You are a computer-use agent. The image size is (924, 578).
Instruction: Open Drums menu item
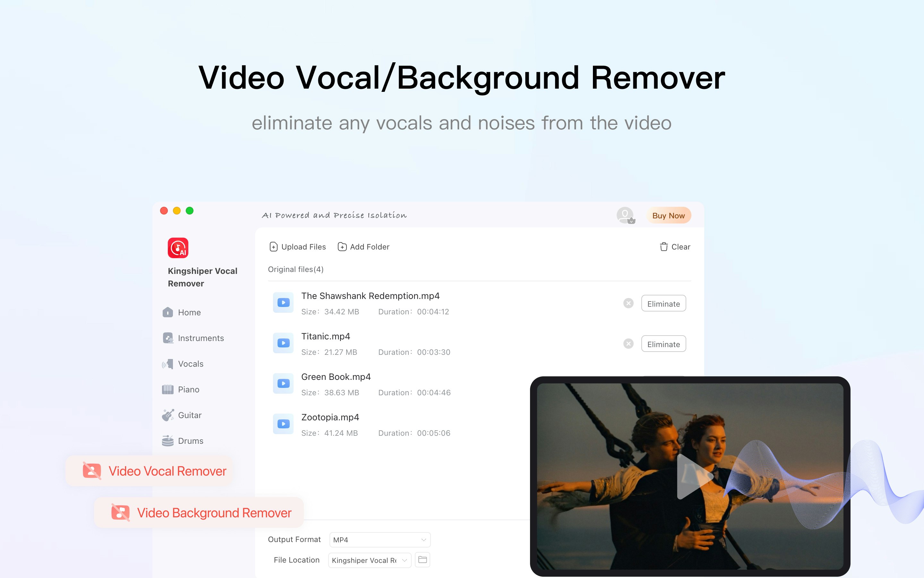[191, 441]
